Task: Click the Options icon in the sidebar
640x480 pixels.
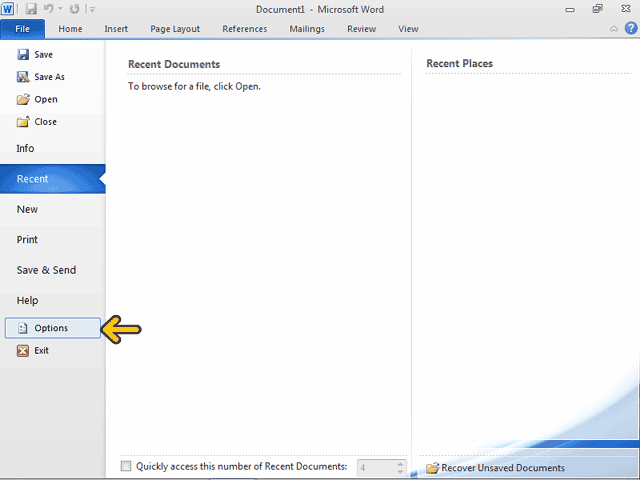Action: [23, 328]
